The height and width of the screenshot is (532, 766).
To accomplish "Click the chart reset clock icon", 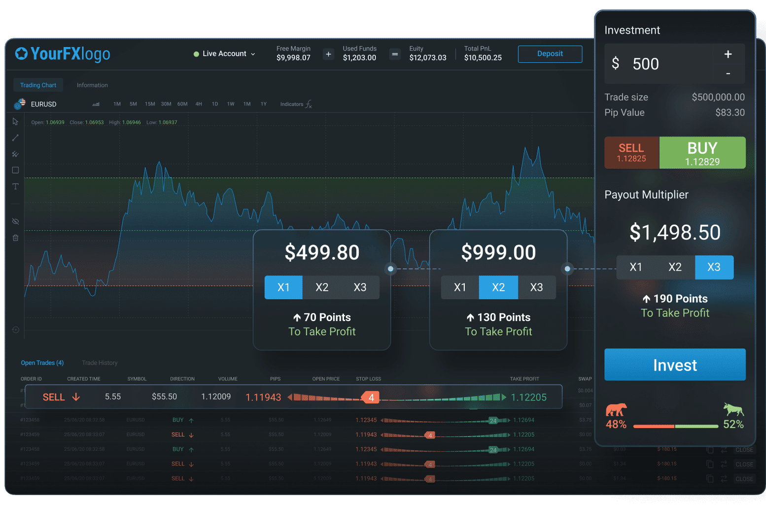I will [15, 330].
